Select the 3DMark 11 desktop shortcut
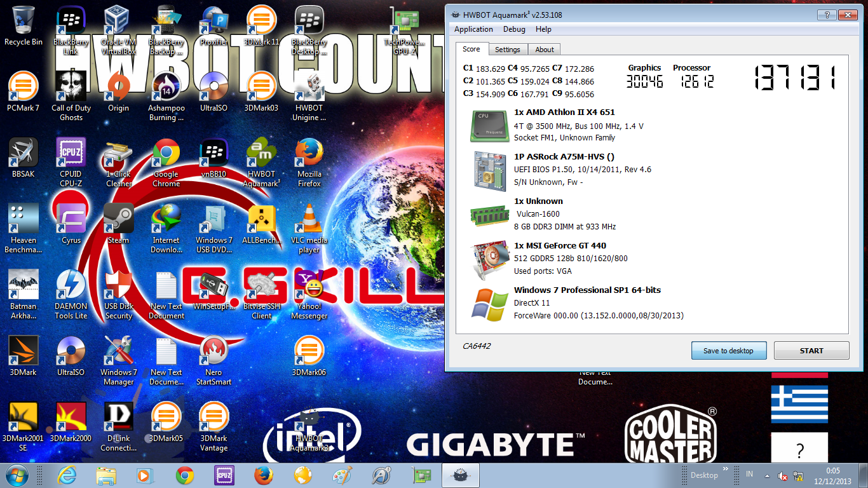Viewport: 868px width, 488px height. point(261,26)
